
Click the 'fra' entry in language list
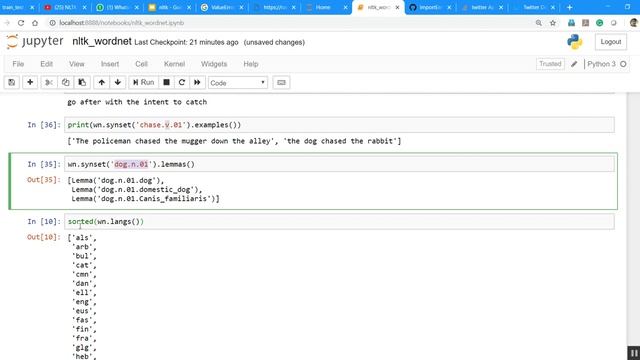(x=84, y=338)
